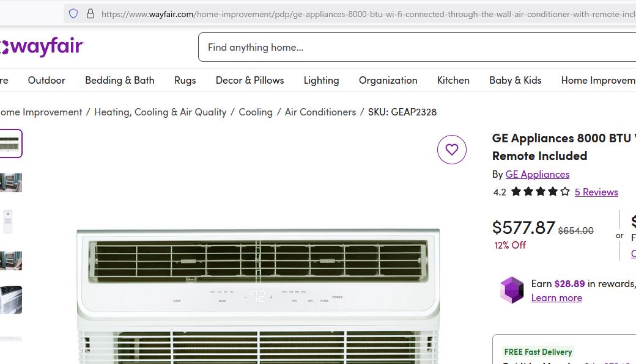
Task: Click the Wayfair logo
Action: coord(42,46)
